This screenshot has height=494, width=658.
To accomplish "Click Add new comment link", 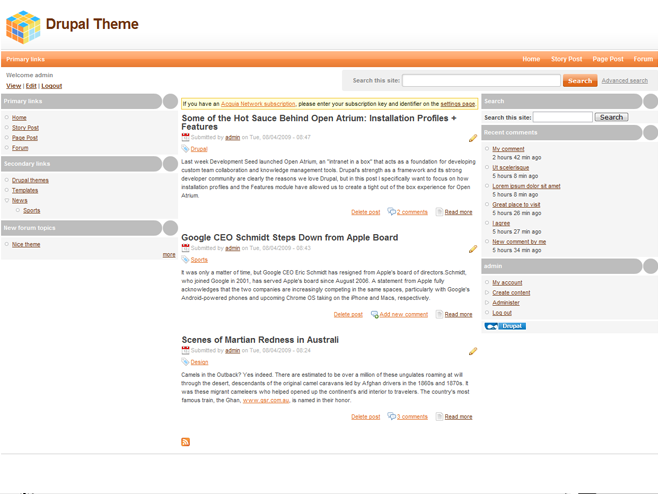I will click(404, 314).
